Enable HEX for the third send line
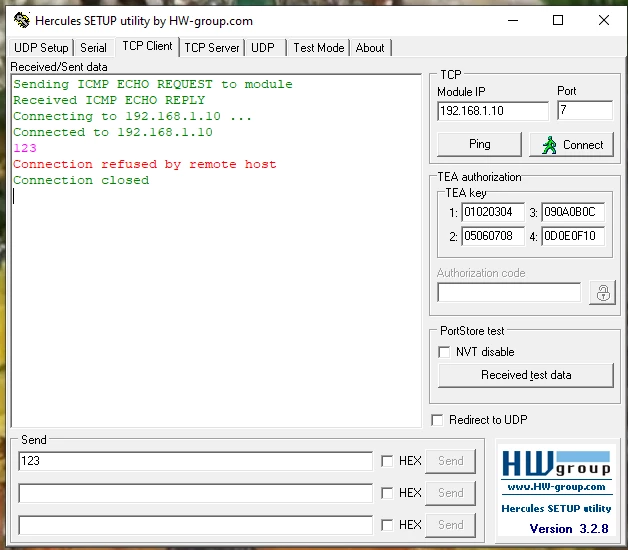Image resolution: width=628 pixels, height=550 pixels. click(x=387, y=525)
